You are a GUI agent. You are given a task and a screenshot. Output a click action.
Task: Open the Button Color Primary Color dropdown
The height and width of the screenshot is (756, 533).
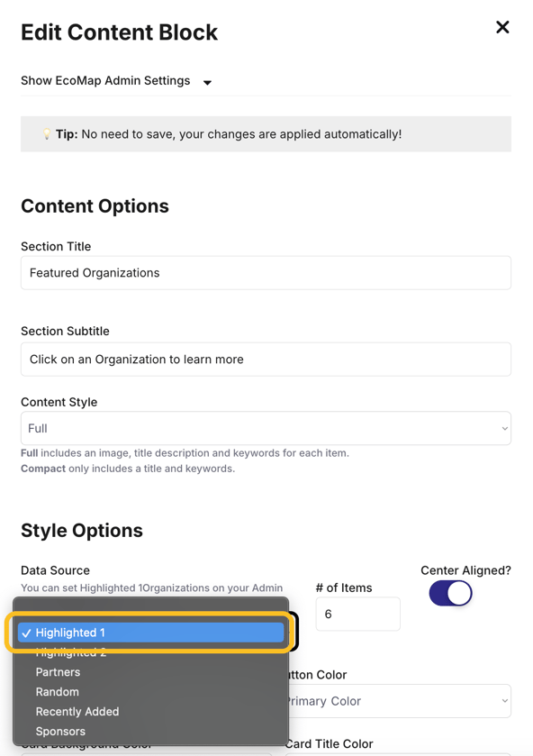pos(400,701)
